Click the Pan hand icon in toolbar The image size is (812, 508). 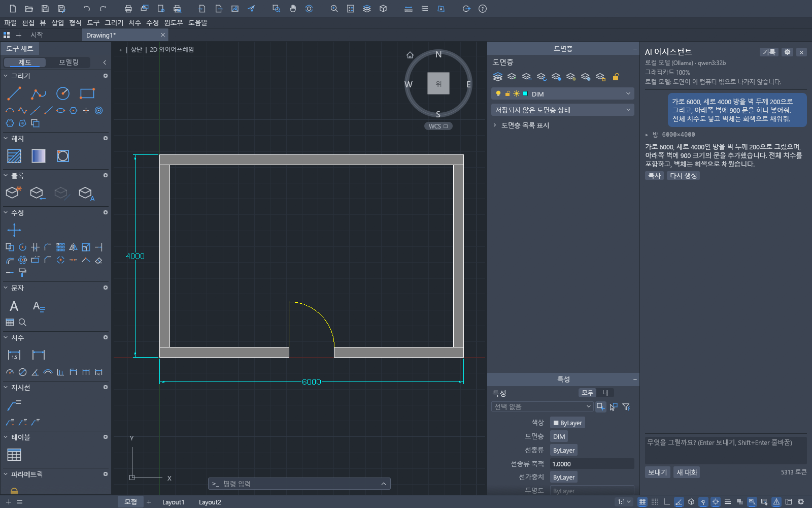(293, 9)
